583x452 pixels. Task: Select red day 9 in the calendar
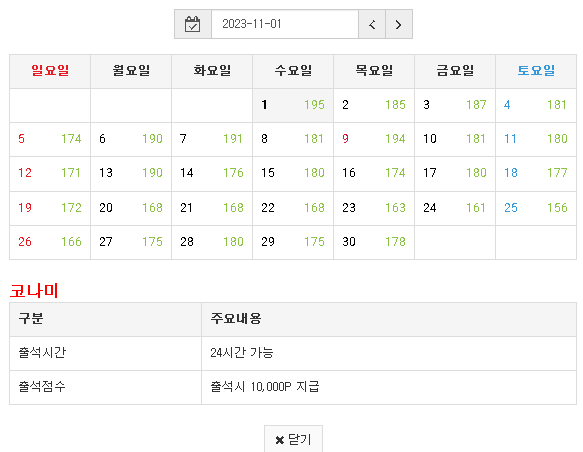[345, 139]
